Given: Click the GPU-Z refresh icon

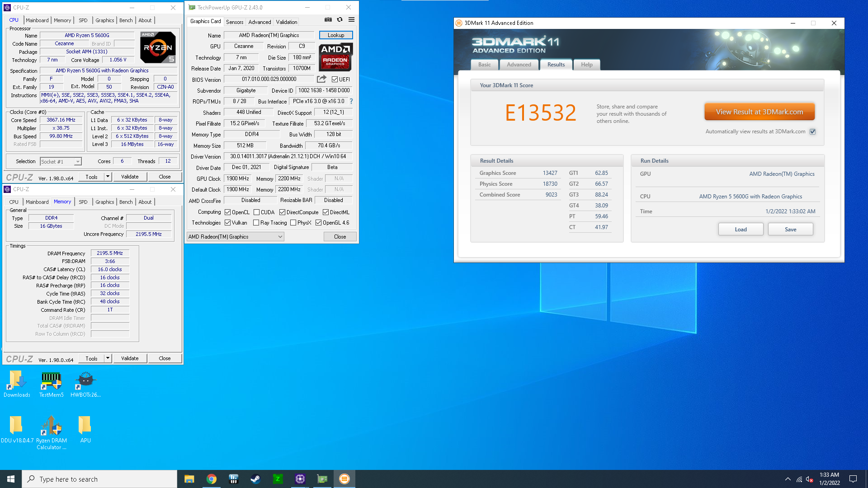Looking at the screenshot, I should (340, 20).
